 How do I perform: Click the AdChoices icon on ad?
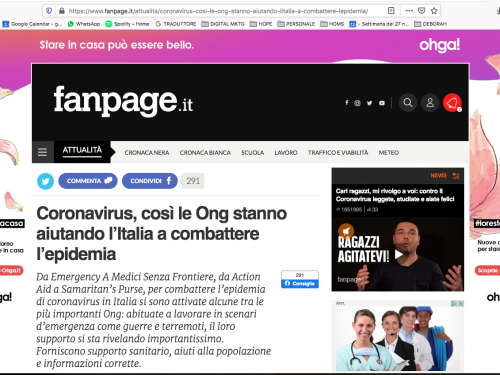[x=454, y=303]
